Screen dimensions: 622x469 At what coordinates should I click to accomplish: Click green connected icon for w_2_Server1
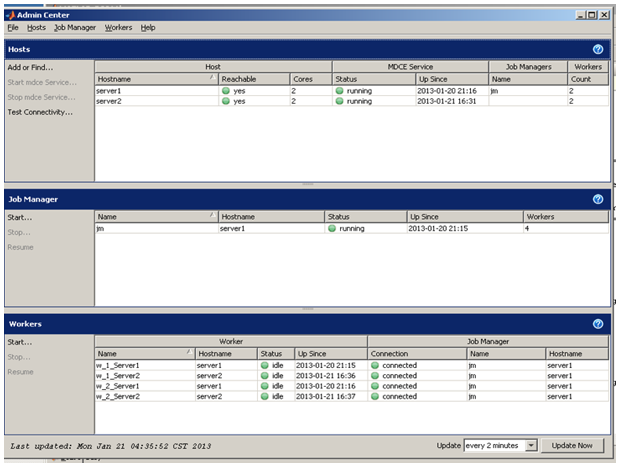pyautogui.click(x=375, y=386)
